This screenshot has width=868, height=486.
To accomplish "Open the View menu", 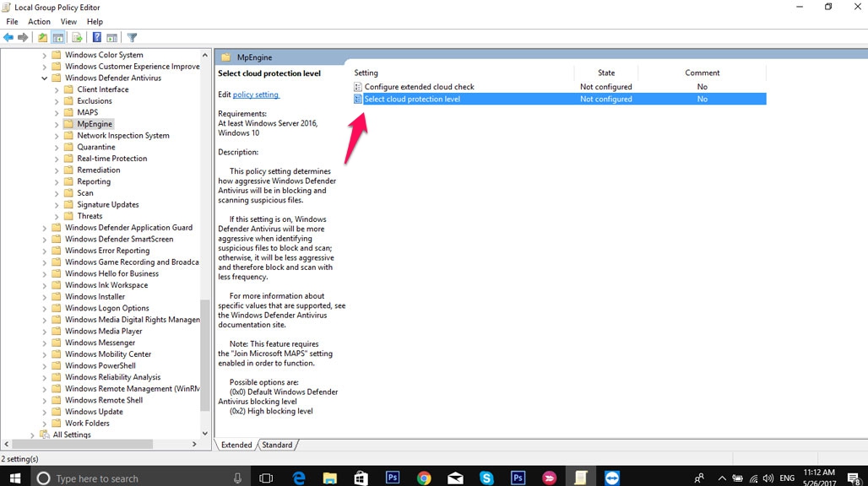I will click(68, 22).
